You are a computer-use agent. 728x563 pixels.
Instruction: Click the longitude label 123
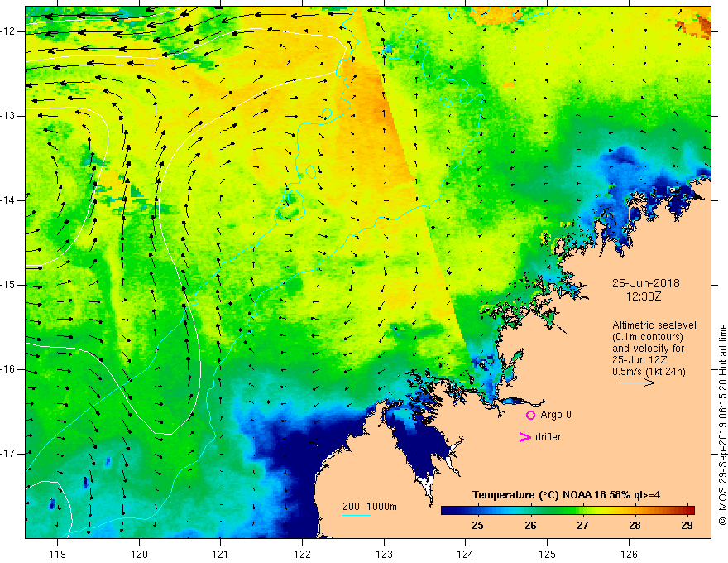[384, 554]
